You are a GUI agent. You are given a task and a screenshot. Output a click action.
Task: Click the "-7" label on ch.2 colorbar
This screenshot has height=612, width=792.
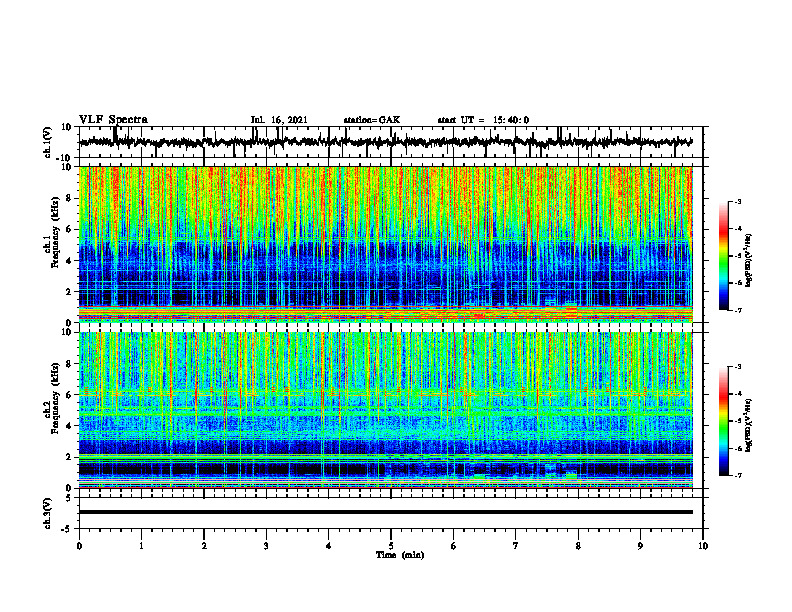point(738,475)
